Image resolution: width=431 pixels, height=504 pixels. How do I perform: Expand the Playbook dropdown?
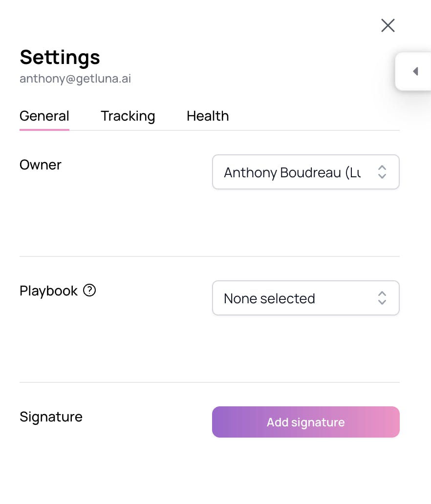point(305,298)
